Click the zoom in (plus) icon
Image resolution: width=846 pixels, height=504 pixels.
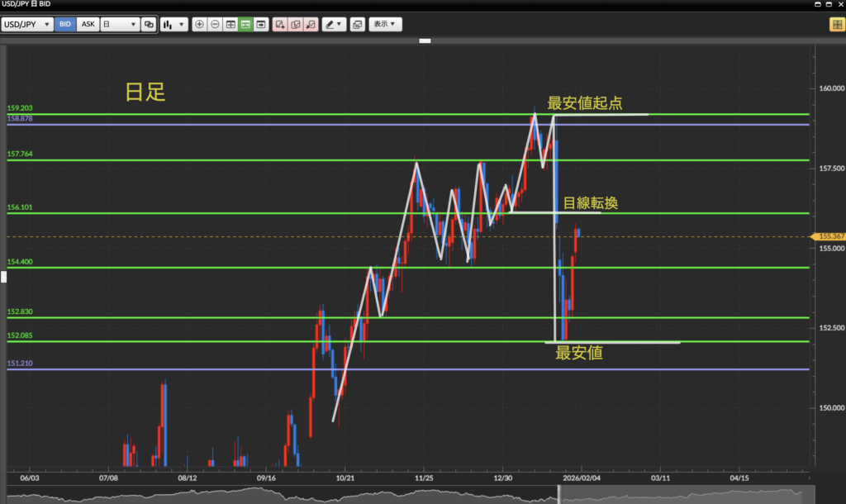pos(199,25)
